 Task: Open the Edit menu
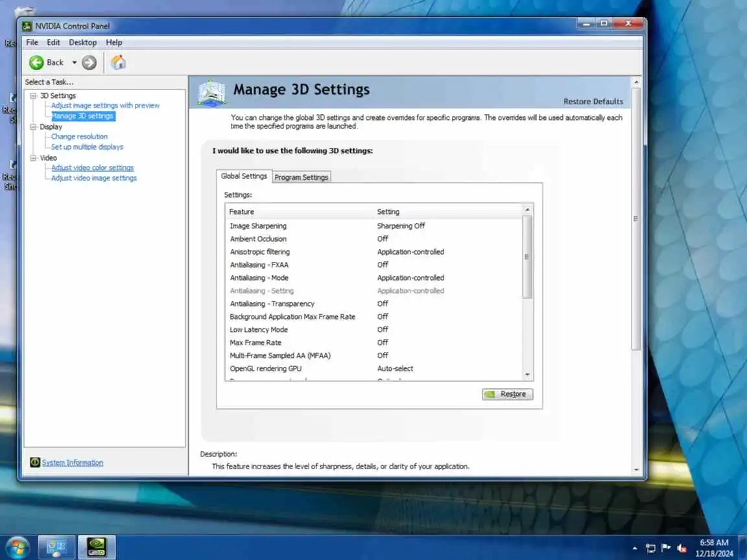click(53, 42)
